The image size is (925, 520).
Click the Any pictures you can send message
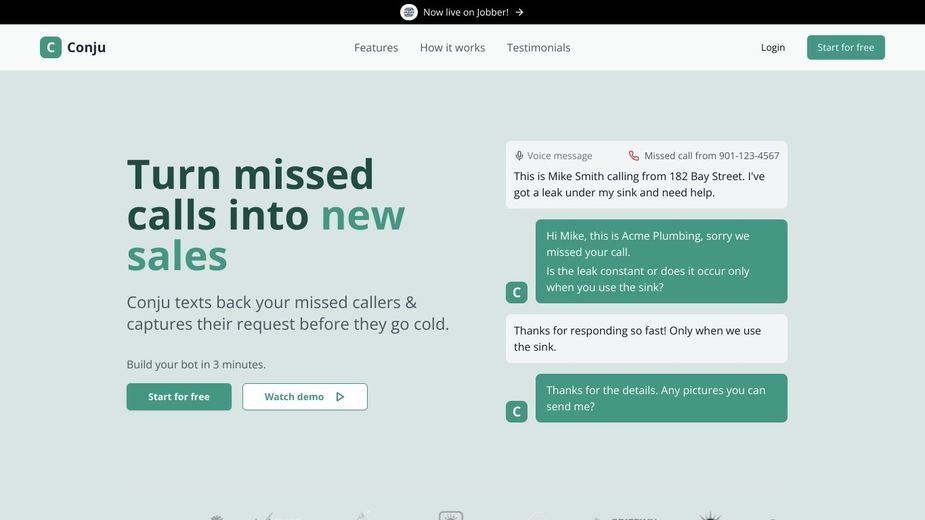coord(661,398)
